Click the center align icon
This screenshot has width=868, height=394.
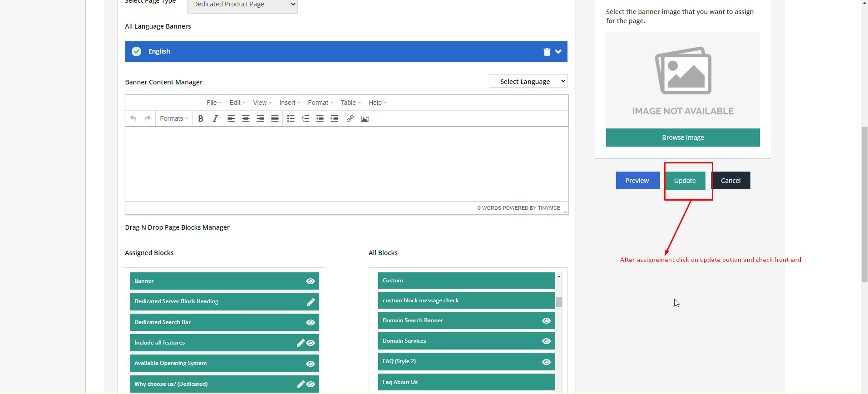[246, 118]
